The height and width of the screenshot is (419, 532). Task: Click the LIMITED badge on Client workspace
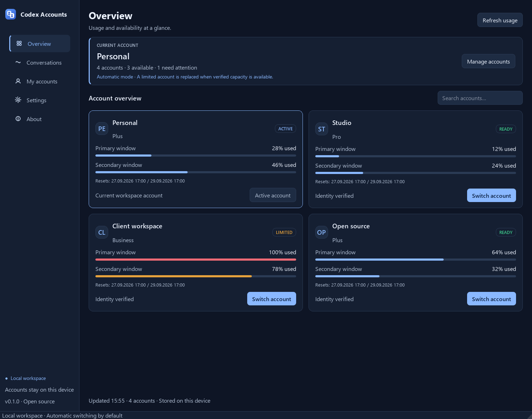click(284, 232)
